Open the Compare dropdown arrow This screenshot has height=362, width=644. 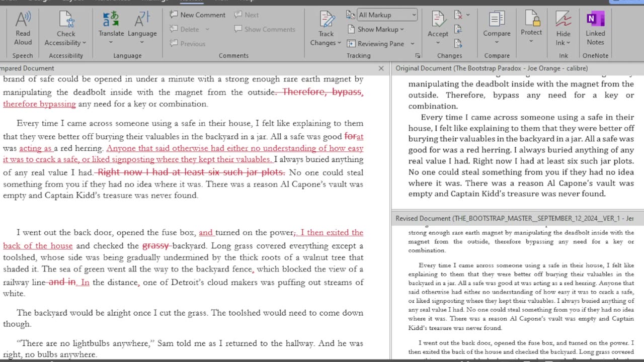[x=497, y=43]
